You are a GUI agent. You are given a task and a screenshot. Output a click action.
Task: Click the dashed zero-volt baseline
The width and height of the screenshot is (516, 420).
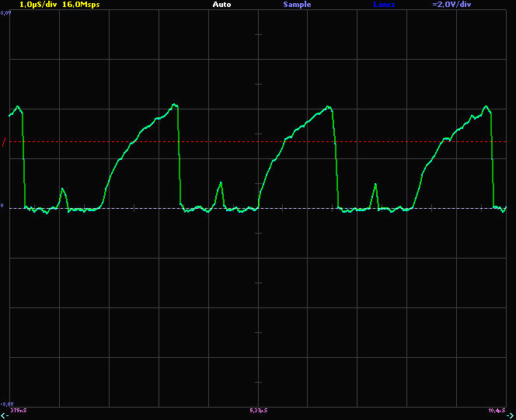tap(295, 209)
